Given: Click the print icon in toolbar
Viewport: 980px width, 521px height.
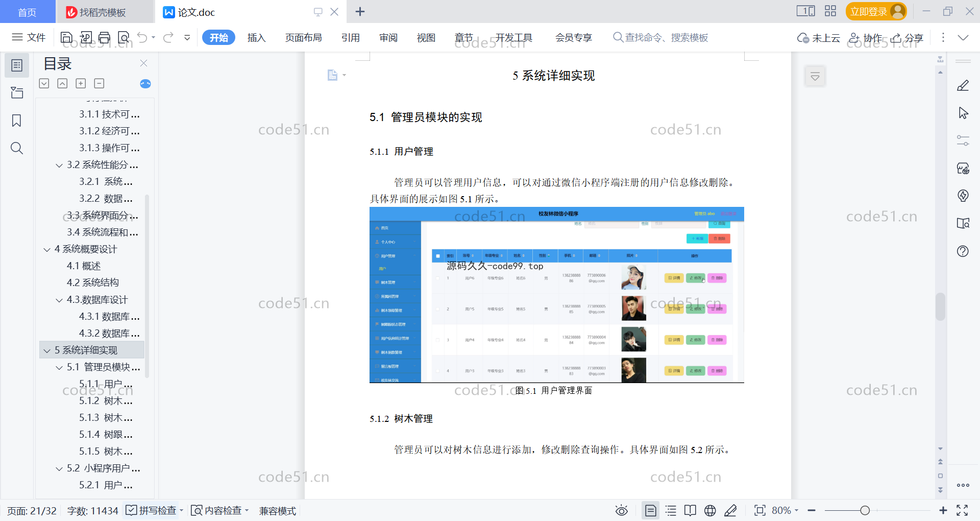Looking at the screenshot, I should pos(105,37).
